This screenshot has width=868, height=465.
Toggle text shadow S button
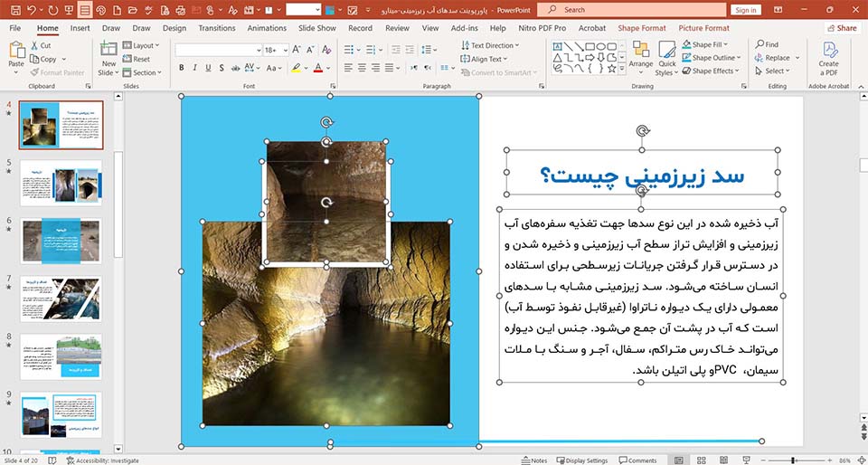click(222, 68)
